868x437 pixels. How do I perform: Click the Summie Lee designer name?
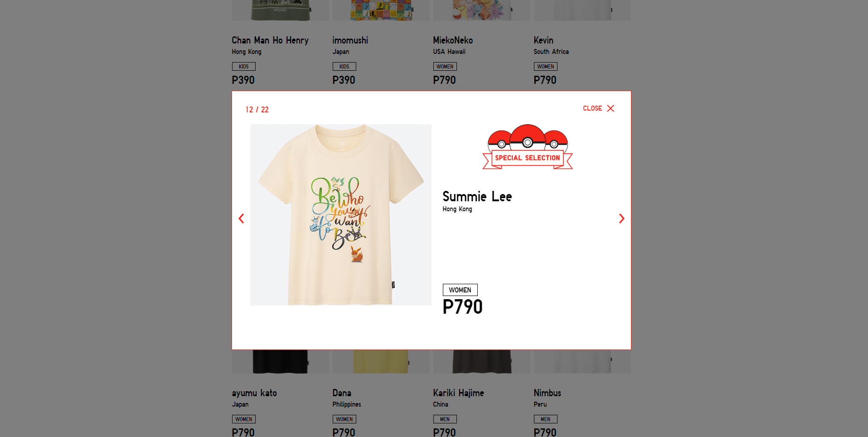tap(477, 197)
